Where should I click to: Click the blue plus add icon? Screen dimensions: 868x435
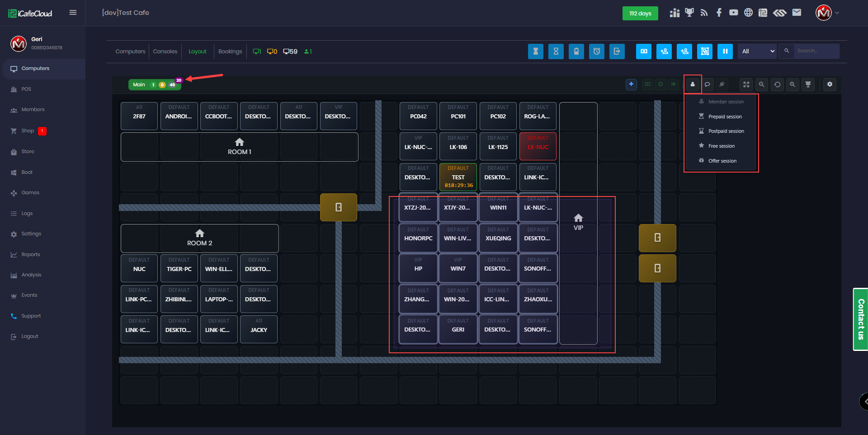point(631,84)
